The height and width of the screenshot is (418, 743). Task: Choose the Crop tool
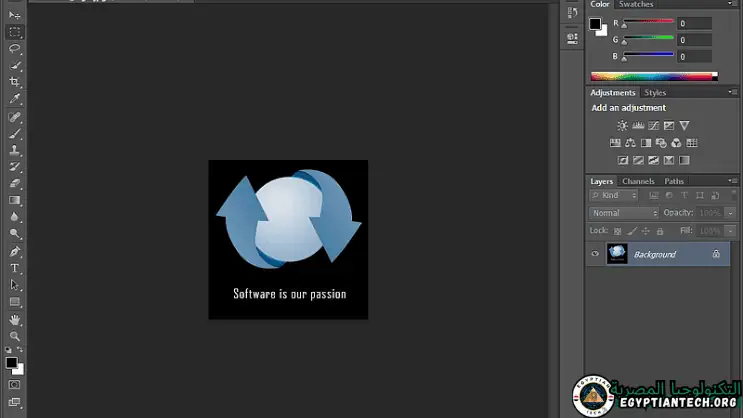click(15, 82)
